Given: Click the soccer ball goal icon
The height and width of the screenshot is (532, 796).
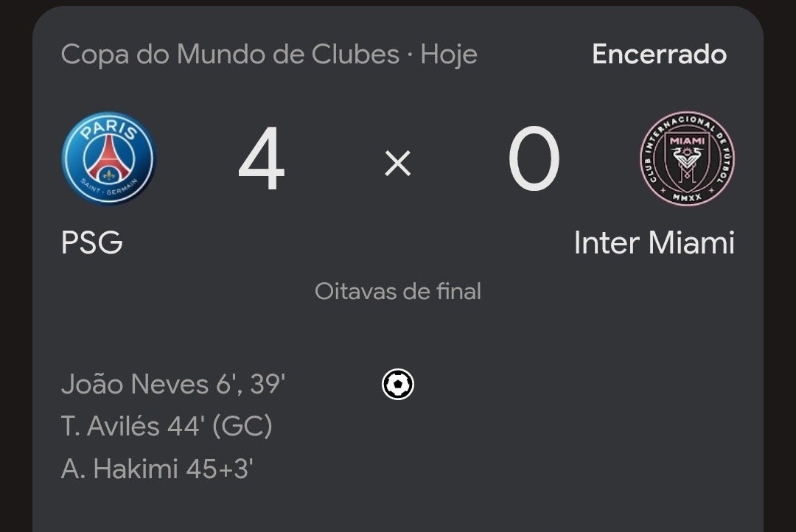Looking at the screenshot, I should [x=397, y=385].
